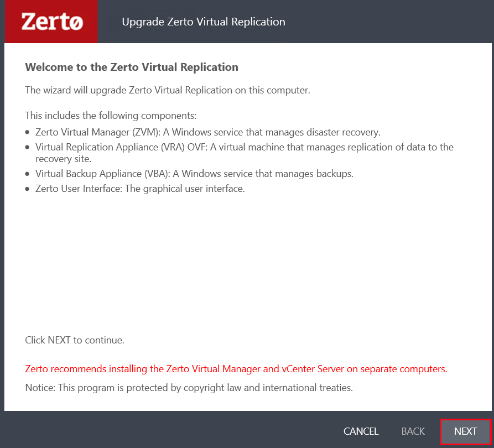Click the red vCenter Server recommendation text
The width and height of the screenshot is (494, 448).
(x=236, y=369)
